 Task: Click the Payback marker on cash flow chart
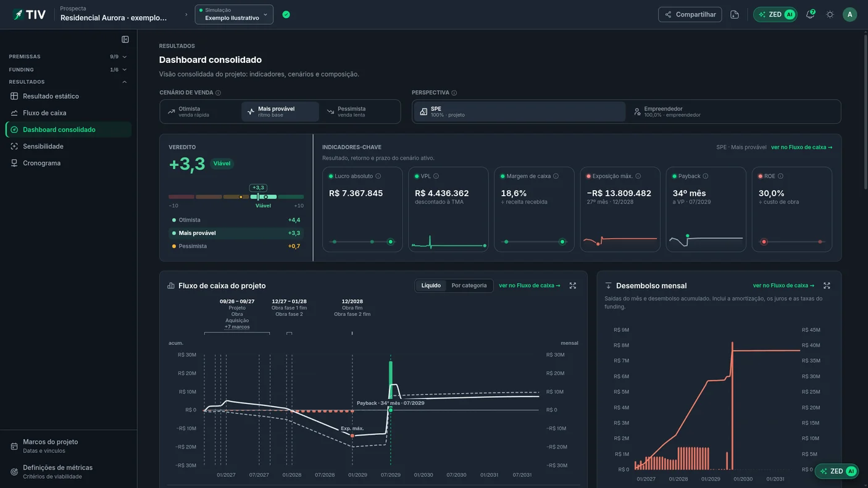[390, 410]
